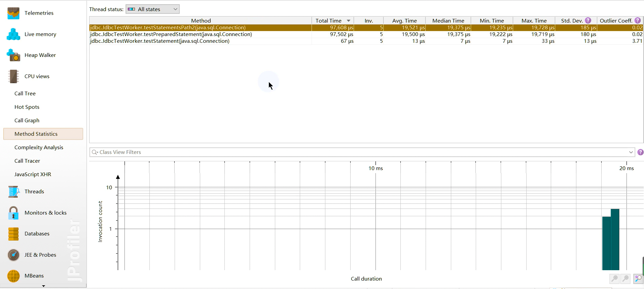Select the CPU views chip icon

[x=13, y=76]
